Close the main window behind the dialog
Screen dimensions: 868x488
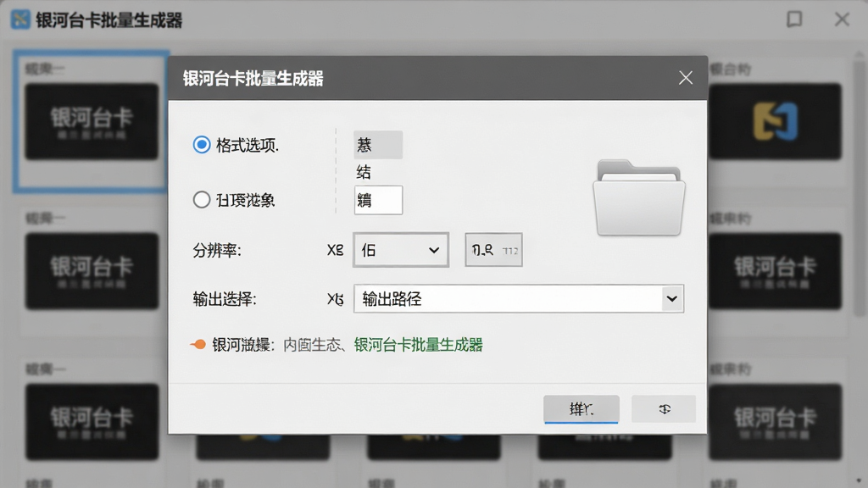click(x=842, y=19)
